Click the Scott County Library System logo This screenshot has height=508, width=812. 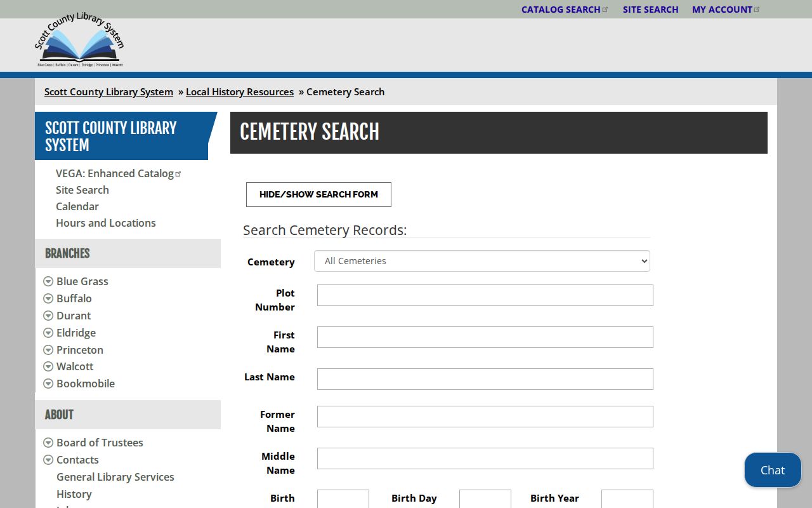[79, 40]
